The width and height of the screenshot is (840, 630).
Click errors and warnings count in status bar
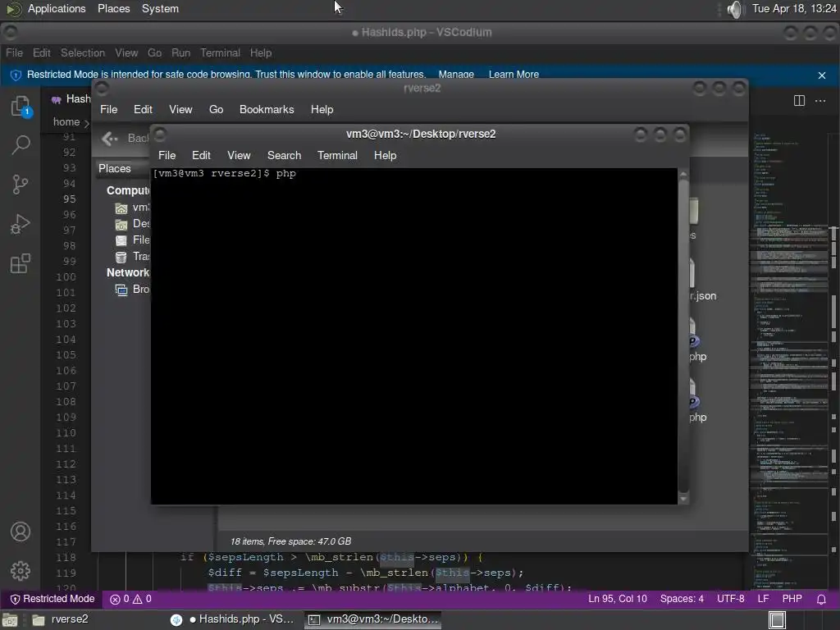[130, 599]
